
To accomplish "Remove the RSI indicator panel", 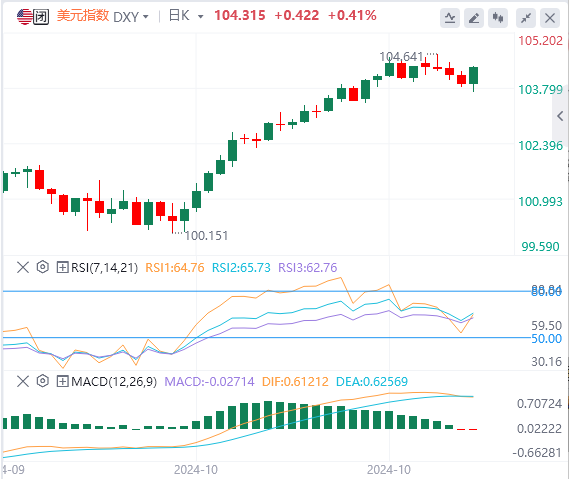I will [23, 268].
